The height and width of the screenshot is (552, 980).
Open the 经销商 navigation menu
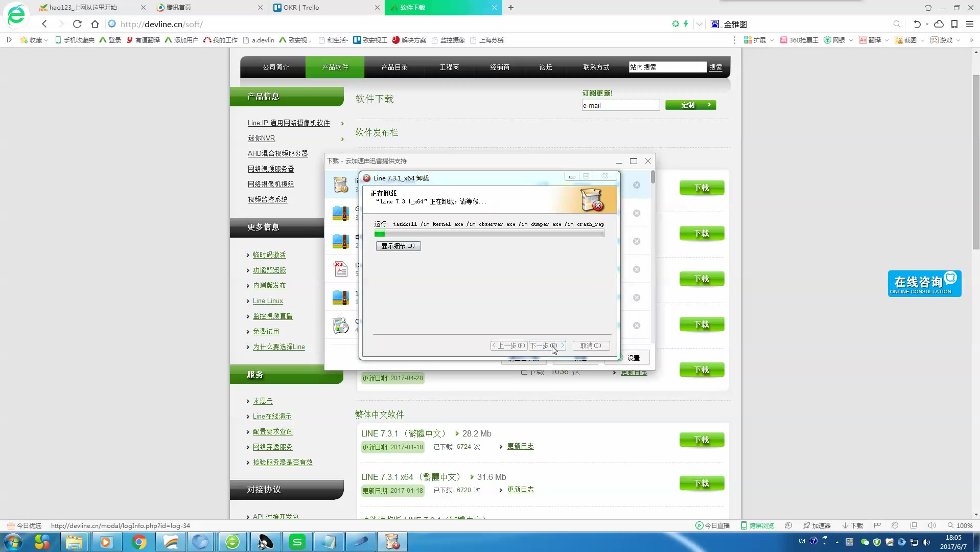500,67
